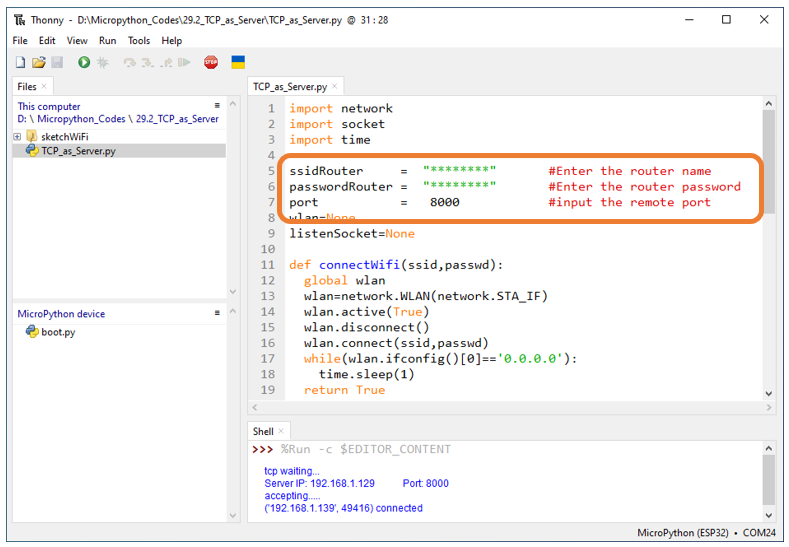Open MicroPython device panel options menu
The image size is (789, 547).
pos(217,312)
